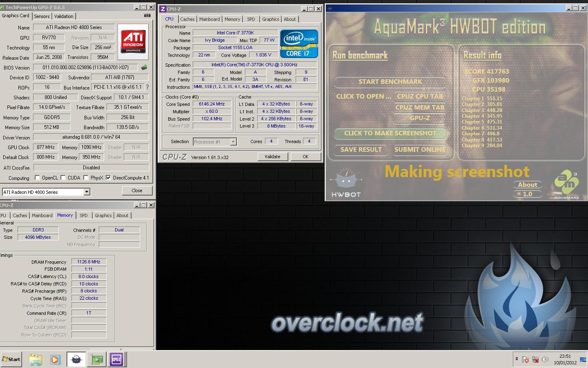Click the AquaMark3 logo at the window corner
Screen dimensions: 588x368
[x=567, y=185]
